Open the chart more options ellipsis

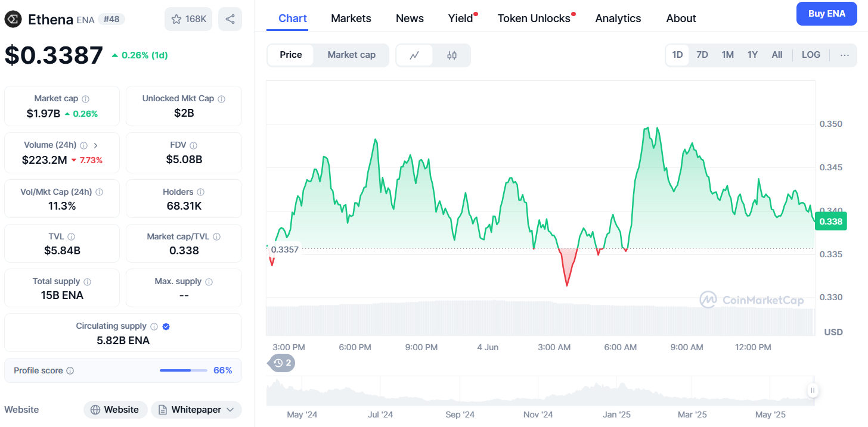click(x=845, y=55)
